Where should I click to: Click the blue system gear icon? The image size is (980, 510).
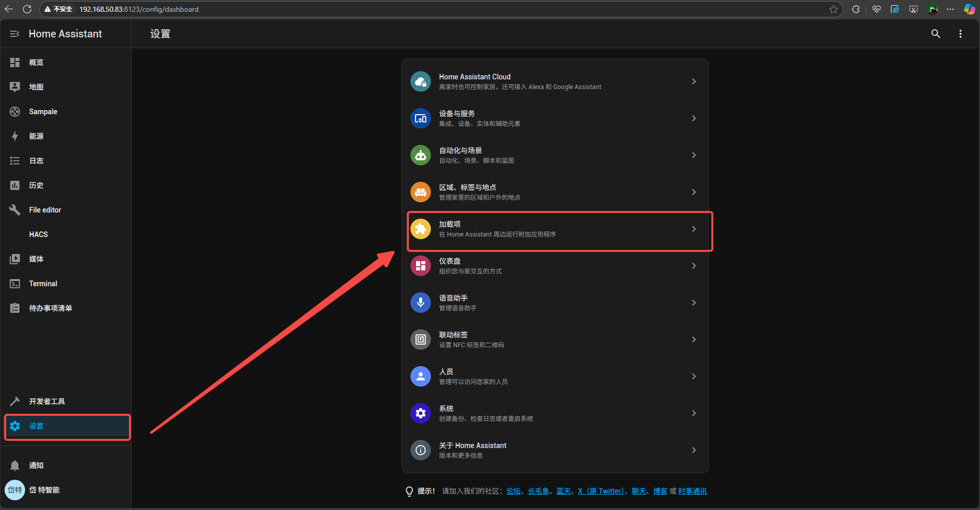point(420,413)
